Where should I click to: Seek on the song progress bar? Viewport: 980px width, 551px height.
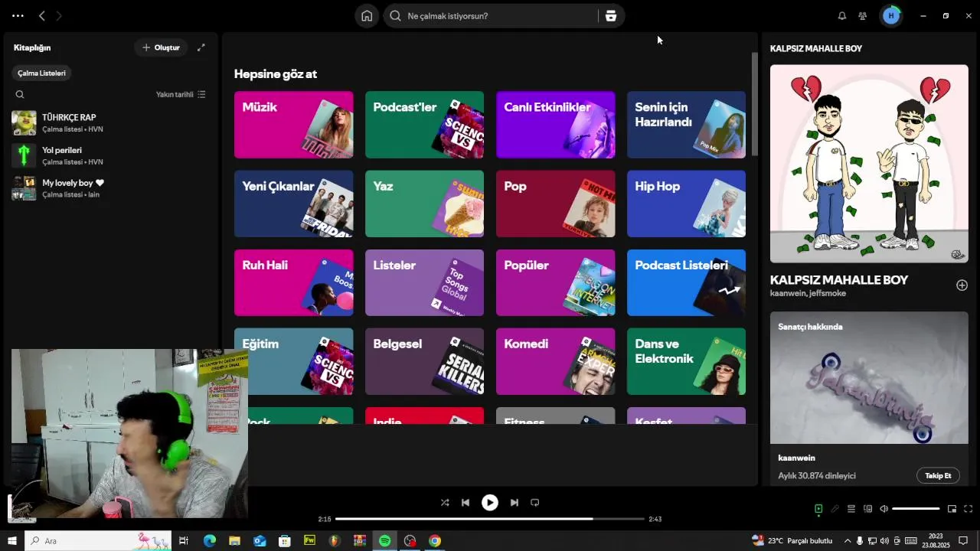tap(490, 519)
